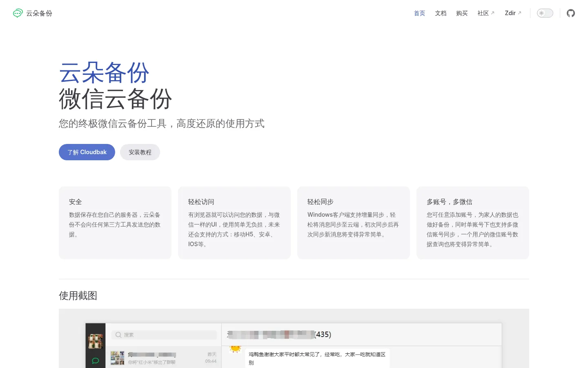Open the 购买 navigation link

coord(462,13)
